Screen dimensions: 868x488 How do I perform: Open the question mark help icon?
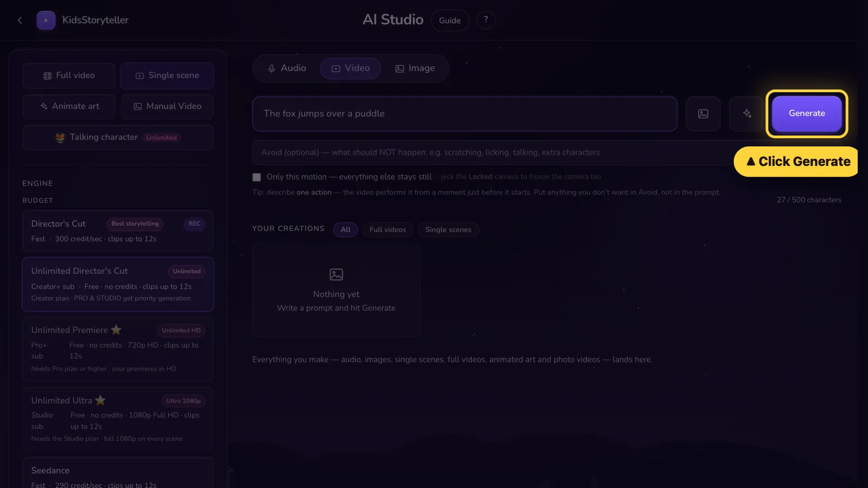click(x=486, y=20)
